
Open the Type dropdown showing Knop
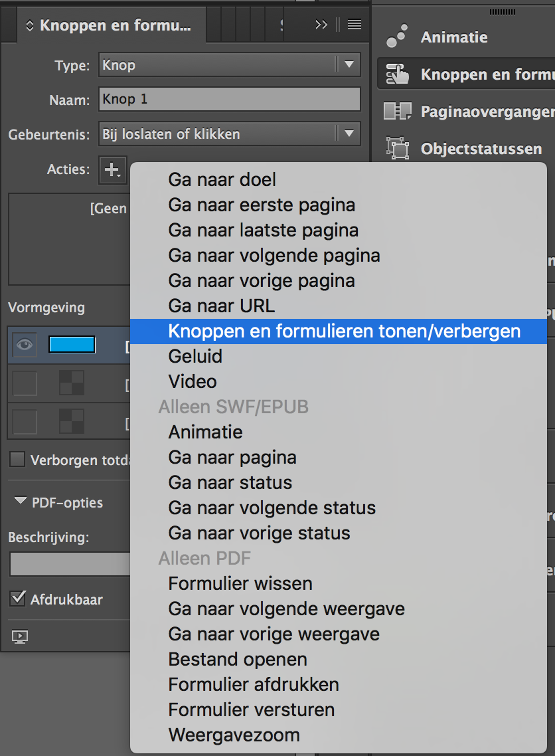(229, 65)
